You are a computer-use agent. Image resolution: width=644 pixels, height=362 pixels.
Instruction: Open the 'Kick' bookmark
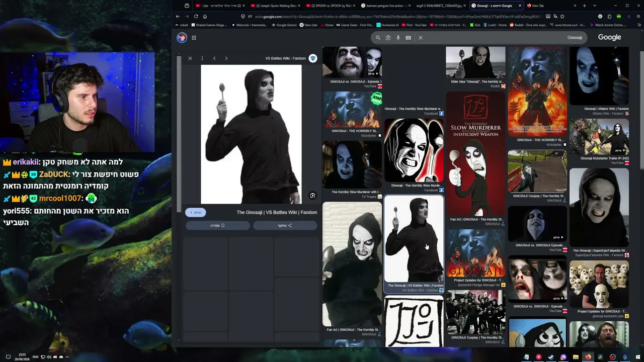tap(475, 25)
